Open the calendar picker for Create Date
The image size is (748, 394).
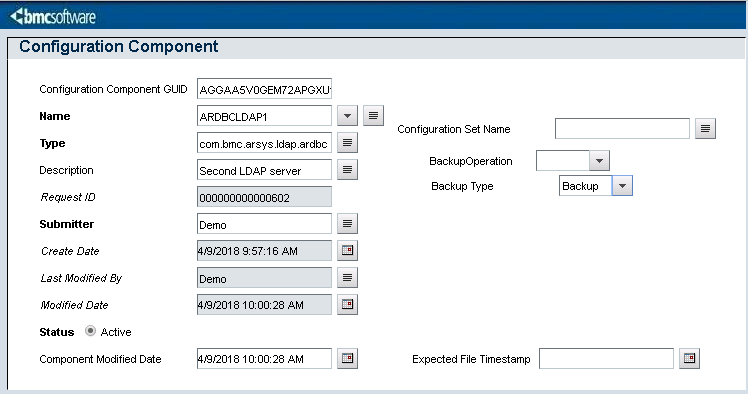tap(347, 251)
